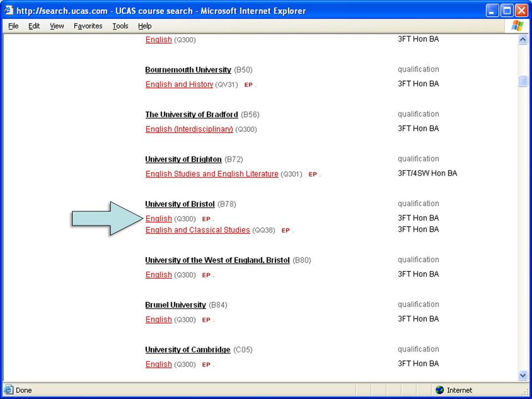Maximize the Internet Explorer window

click(507, 11)
